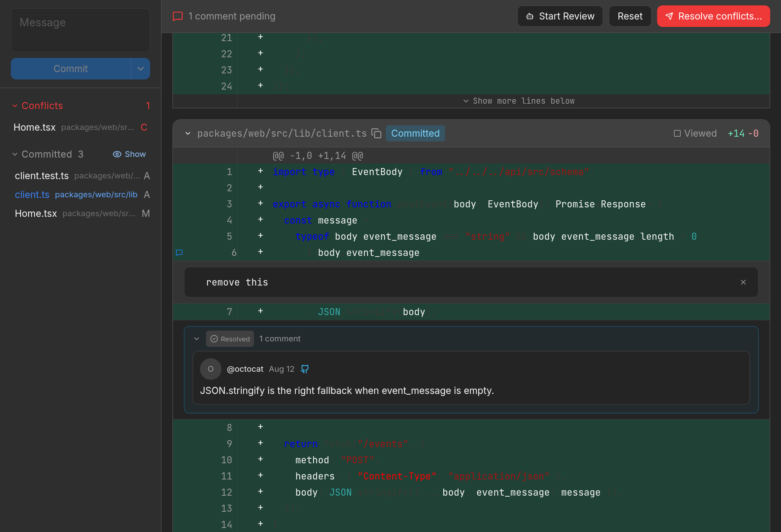Open the GitHub icon next to Aug 12
Screen dimensions: 781x532
click(x=305, y=369)
